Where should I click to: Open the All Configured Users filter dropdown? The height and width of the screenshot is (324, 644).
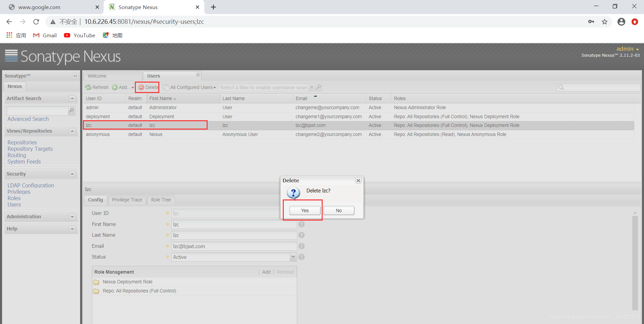[x=190, y=87]
